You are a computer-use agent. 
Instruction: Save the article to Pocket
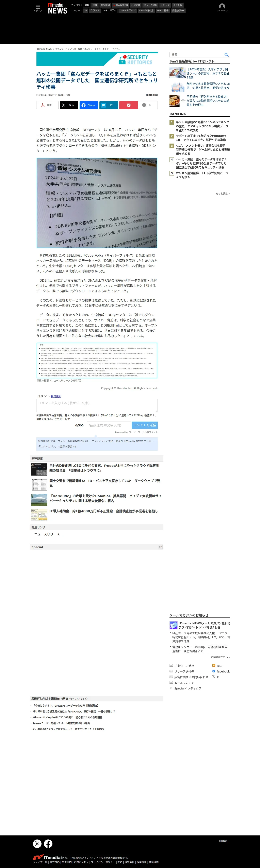129,105
